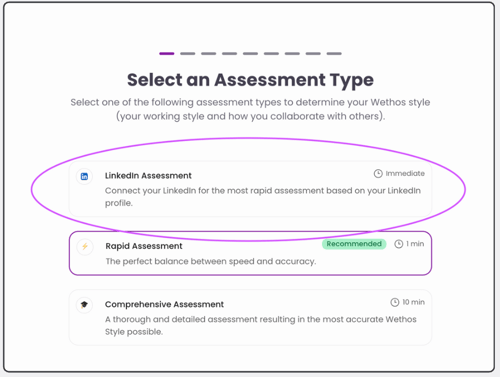The image size is (500, 377).
Task: Click the Select an Assessment Type heading
Action: coord(250,80)
